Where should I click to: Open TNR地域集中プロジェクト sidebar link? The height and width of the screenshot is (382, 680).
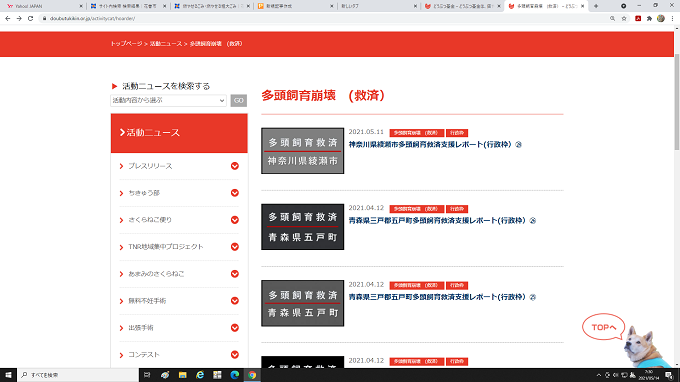tap(166, 247)
